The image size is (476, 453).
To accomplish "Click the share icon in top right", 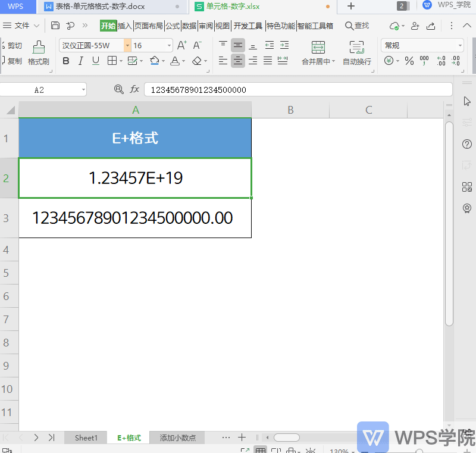I will coord(431,26).
